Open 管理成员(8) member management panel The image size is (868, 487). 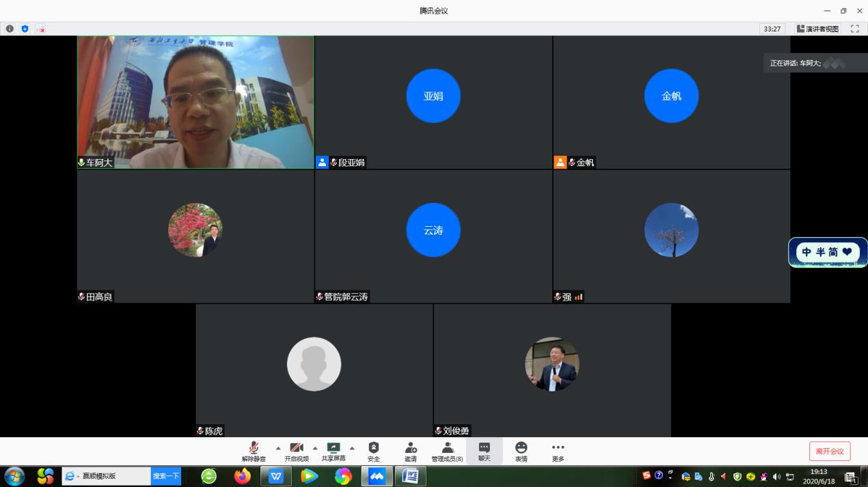(447, 451)
